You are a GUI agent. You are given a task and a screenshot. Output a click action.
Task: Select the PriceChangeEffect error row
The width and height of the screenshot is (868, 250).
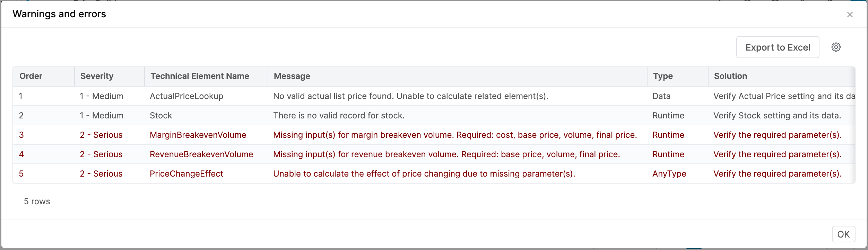coord(186,174)
